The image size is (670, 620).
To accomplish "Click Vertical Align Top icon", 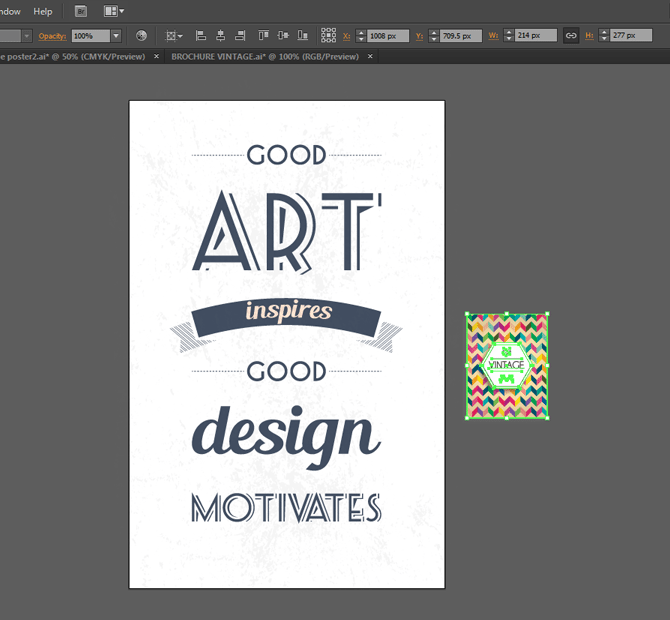I will (263, 35).
